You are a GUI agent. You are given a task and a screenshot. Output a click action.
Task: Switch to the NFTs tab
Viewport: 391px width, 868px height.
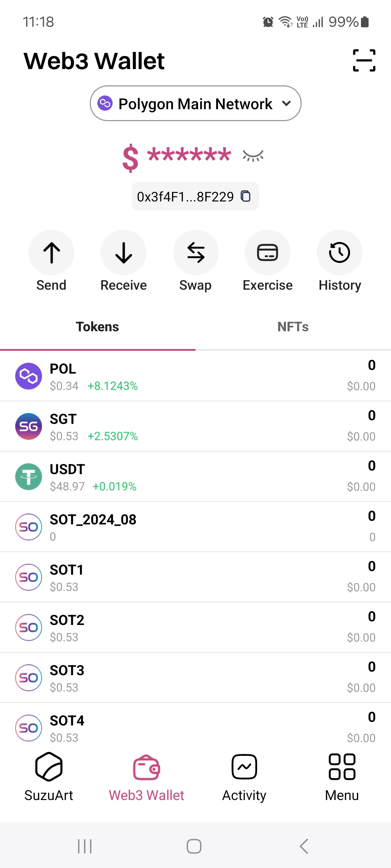click(x=293, y=327)
